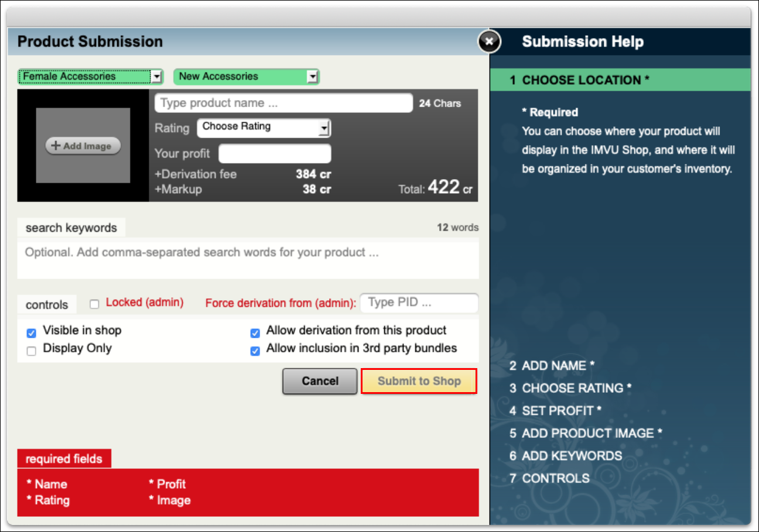Click the * Name required field entry

[x=47, y=484]
